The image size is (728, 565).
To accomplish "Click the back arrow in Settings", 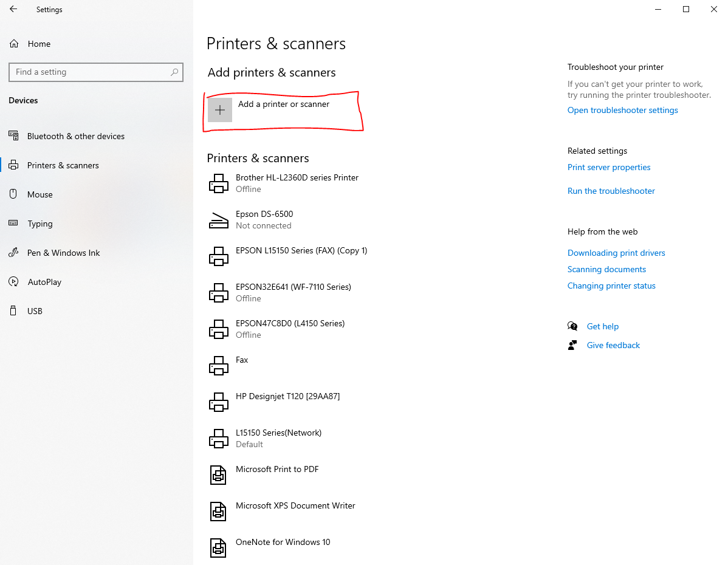I will point(13,9).
